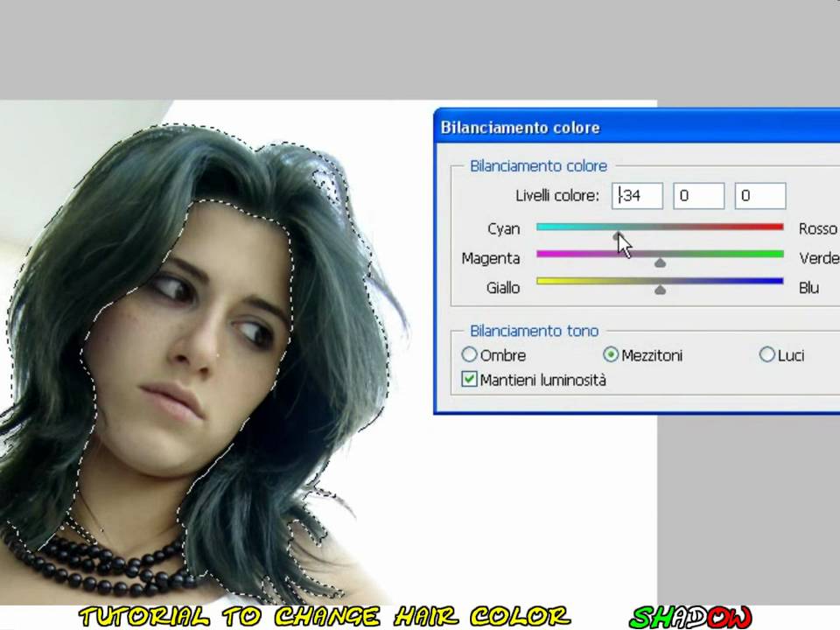Click the Bilanciamento colore dialog title bar
This screenshot has height=630, width=840.
click(x=638, y=128)
